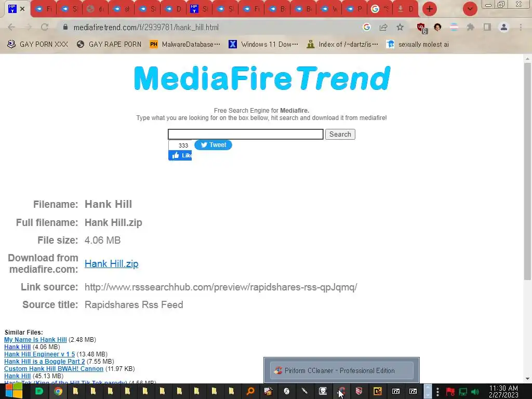
Task: Open the Extensions puzzle piece menu
Action: click(470, 27)
